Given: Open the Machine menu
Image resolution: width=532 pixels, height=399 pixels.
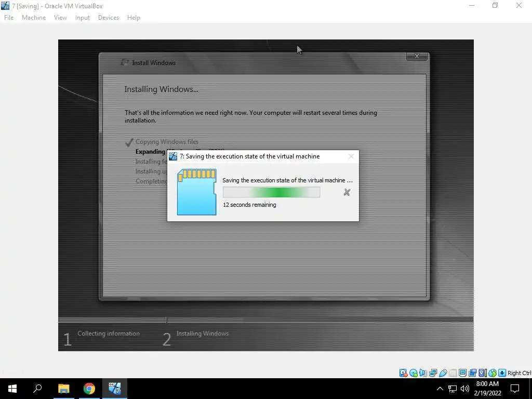Looking at the screenshot, I should [34, 18].
